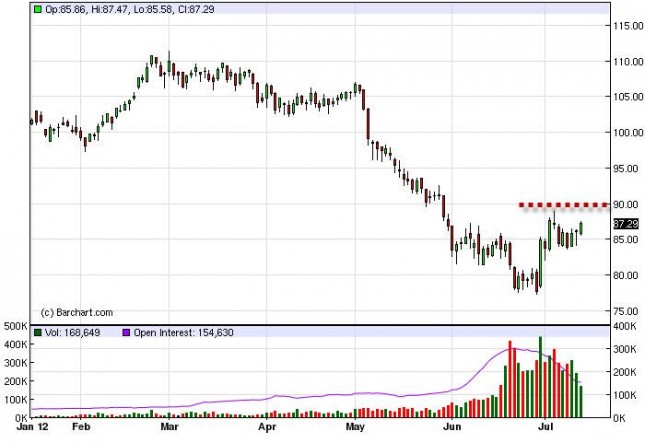This screenshot has height=443, width=645.
Task: Select the 'Hi:87.47' high value
Action: [110, 9]
